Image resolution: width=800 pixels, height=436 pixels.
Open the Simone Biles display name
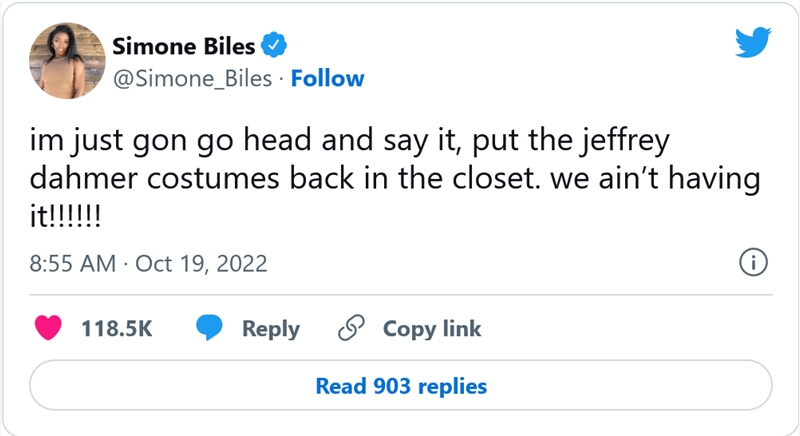click(184, 46)
